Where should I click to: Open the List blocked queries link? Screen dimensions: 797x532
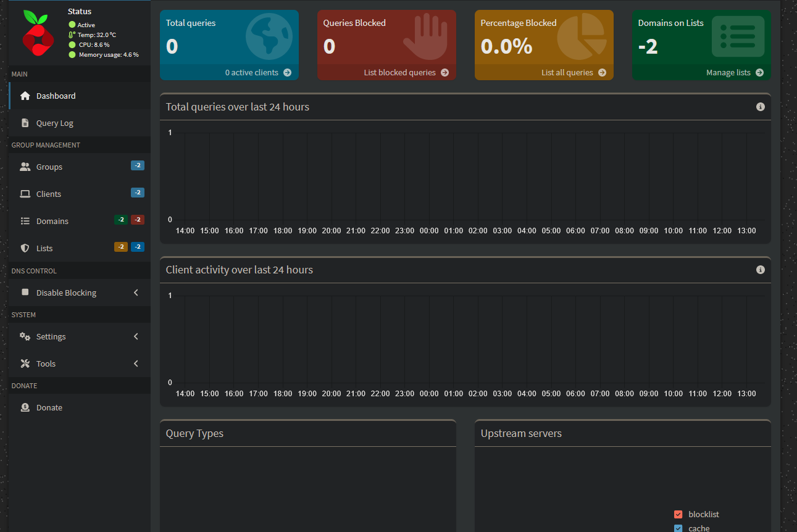pyautogui.click(x=386, y=72)
